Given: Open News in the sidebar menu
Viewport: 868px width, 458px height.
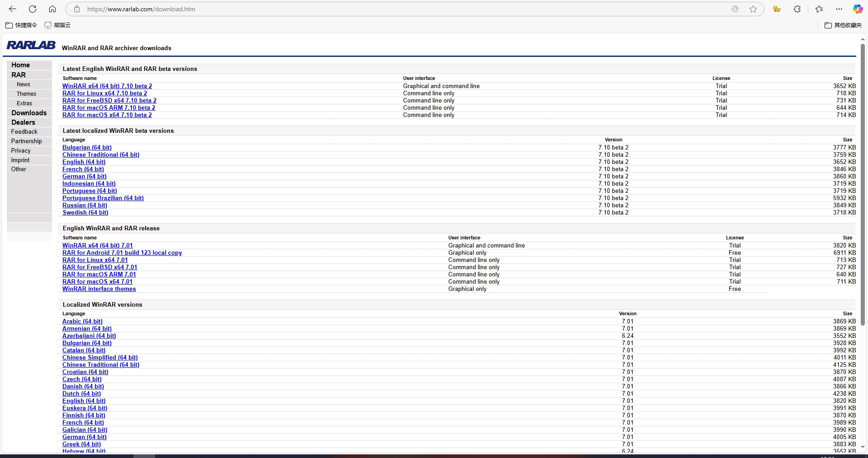Looking at the screenshot, I should (x=24, y=84).
